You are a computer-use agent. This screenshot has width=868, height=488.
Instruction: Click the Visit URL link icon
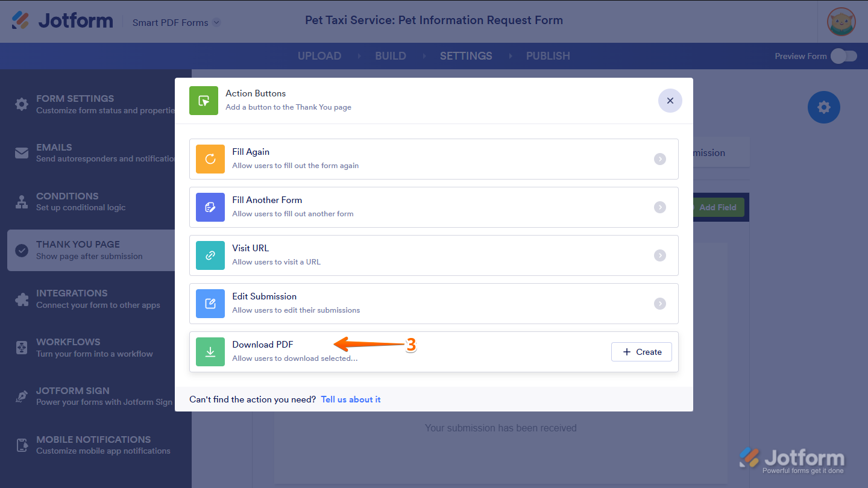point(210,255)
